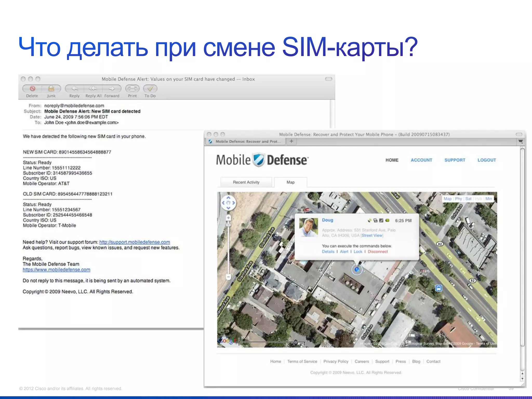Switch map to Sat view

[468, 199]
